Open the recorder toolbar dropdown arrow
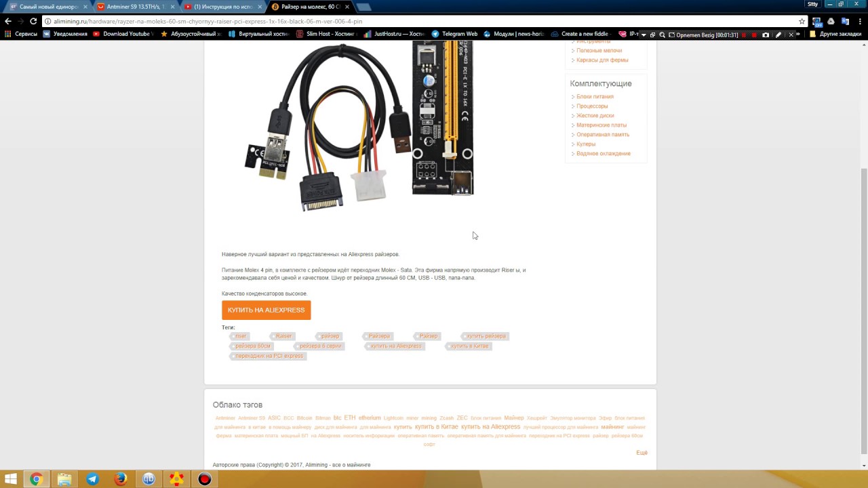868x488 pixels. tap(644, 35)
